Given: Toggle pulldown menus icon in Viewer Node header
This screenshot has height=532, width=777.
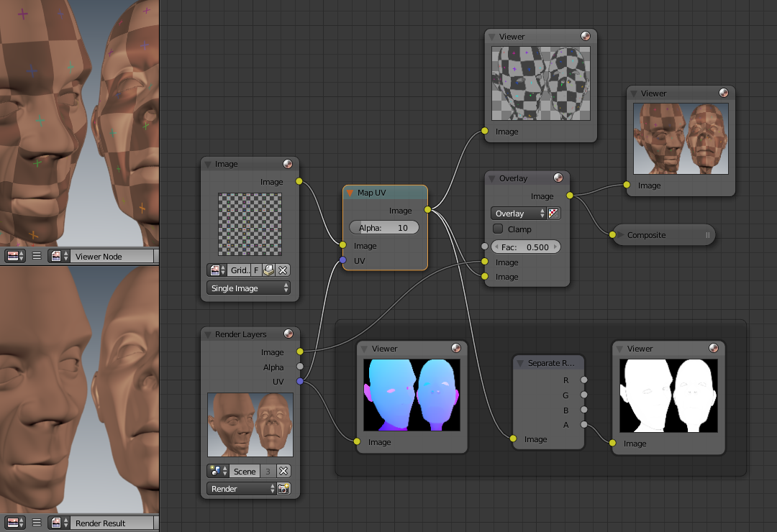Looking at the screenshot, I should pyautogui.click(x=37, y=256).
